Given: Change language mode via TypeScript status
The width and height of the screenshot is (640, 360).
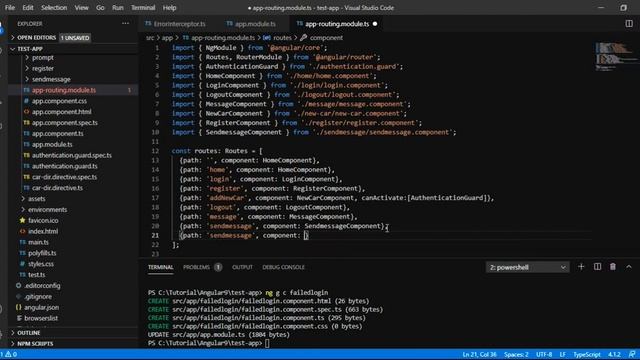Looking at the screenshot, I should (587, 354).
